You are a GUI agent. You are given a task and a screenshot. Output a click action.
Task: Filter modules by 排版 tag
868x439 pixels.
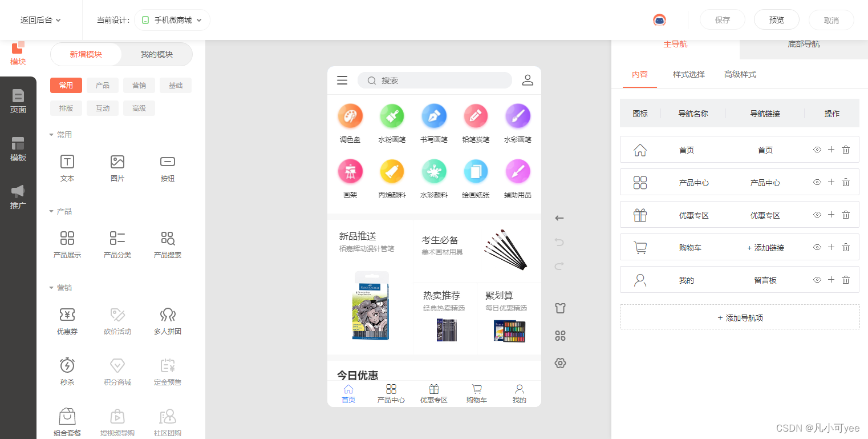(66, 108)
